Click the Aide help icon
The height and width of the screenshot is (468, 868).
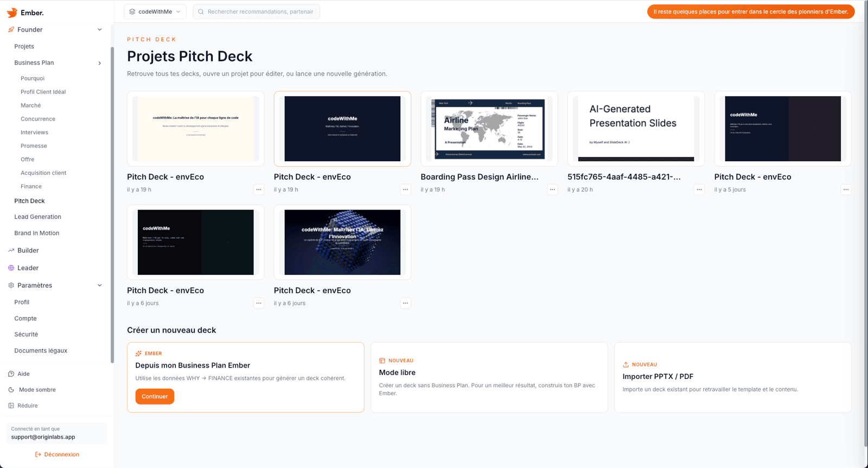(11, 374)
